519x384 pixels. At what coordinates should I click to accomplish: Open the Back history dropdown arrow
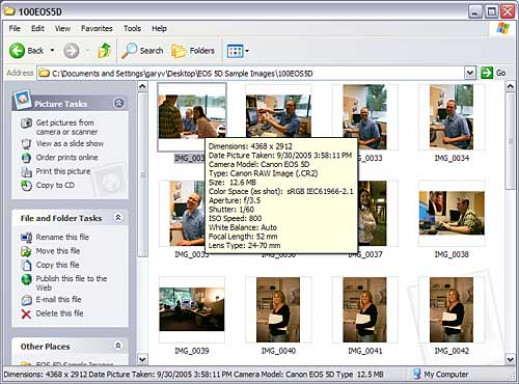tap(52, 51)
